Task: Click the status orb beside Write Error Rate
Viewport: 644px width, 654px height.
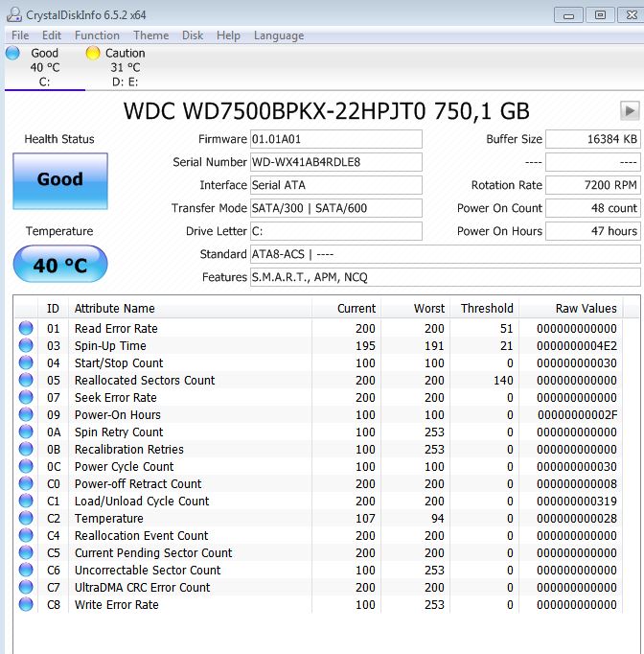Action: pyautogui.click(x=26, y=605)
